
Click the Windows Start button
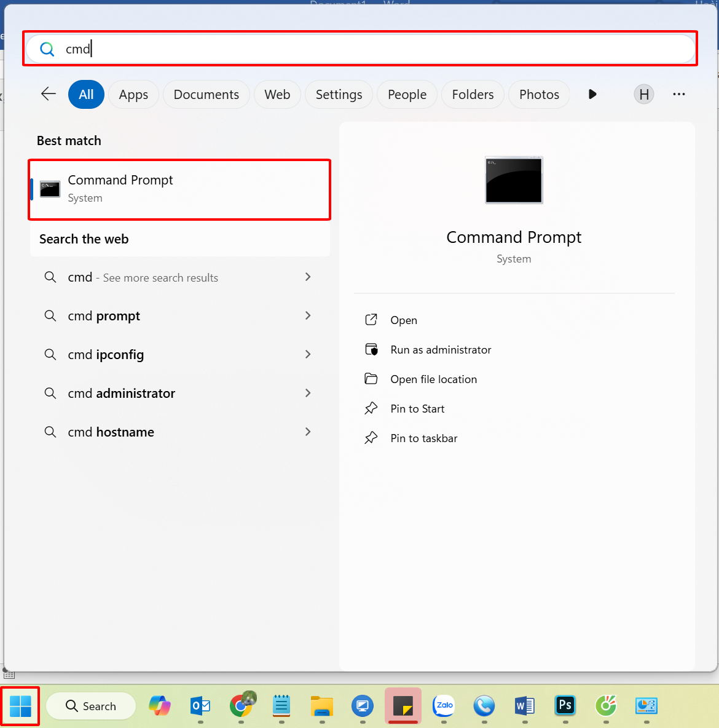[20, 706]
